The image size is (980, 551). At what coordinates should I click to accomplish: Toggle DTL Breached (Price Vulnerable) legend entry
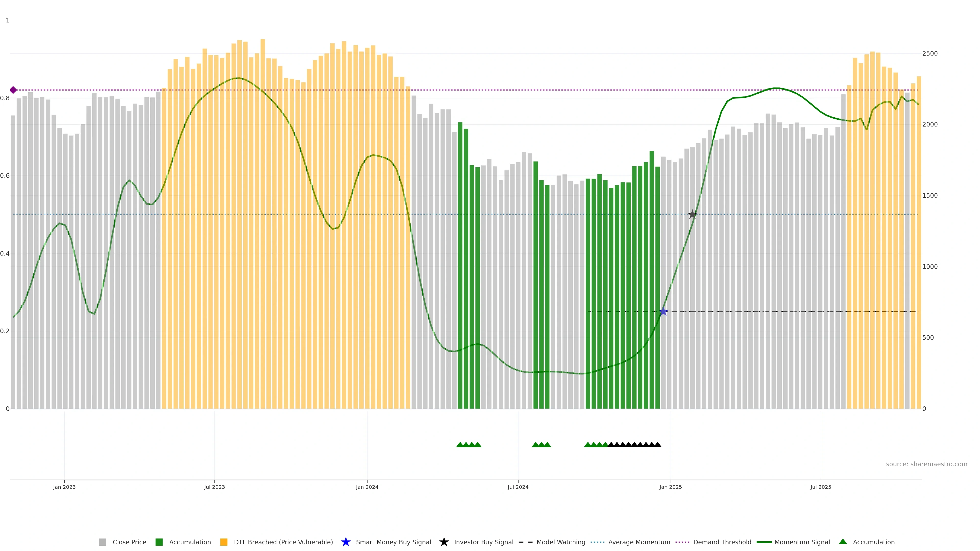(x=283, y=542)
